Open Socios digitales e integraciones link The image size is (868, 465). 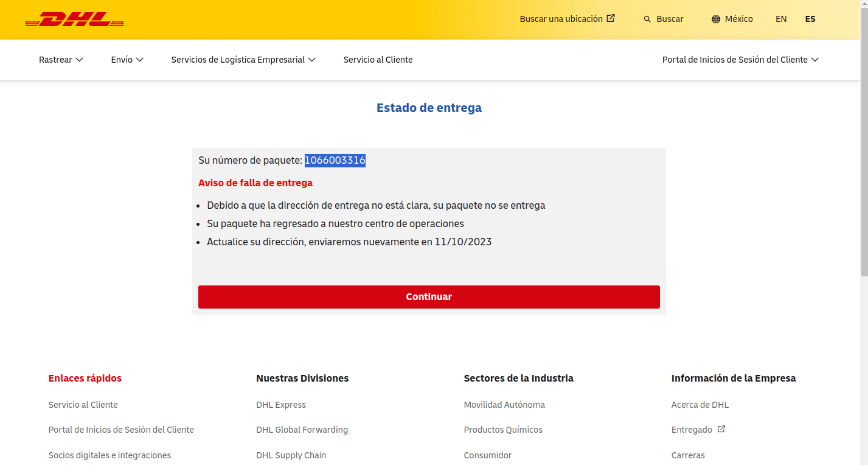[109, 455]
